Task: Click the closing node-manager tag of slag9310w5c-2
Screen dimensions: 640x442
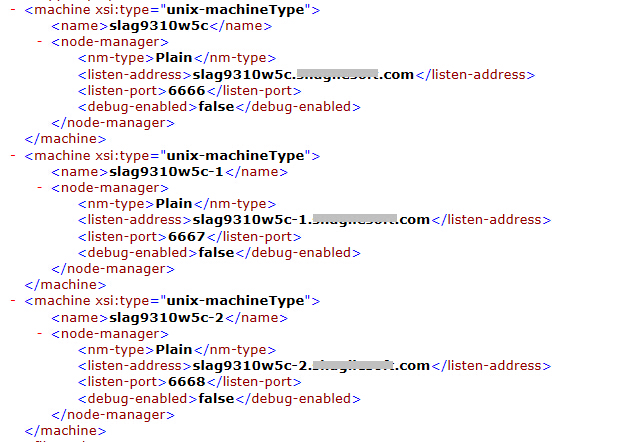Action: (x=112, y=414)
